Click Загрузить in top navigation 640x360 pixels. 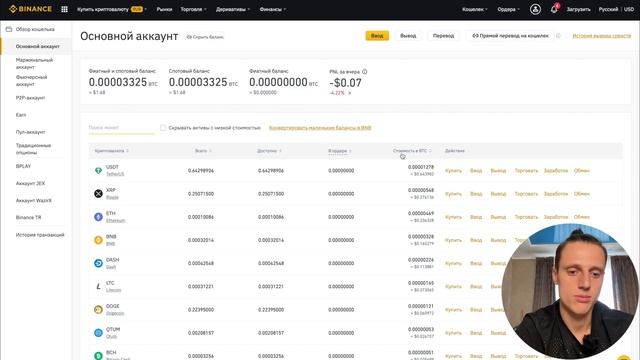578,9
